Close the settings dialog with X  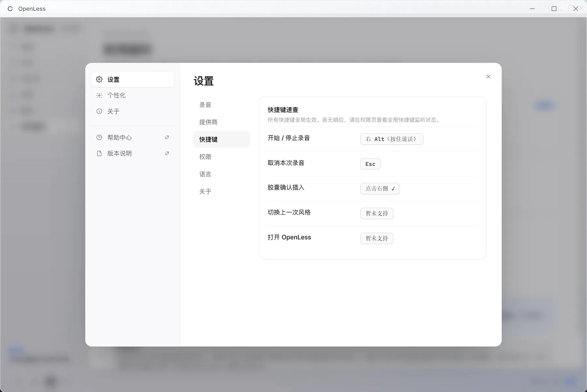click(488, 77)
